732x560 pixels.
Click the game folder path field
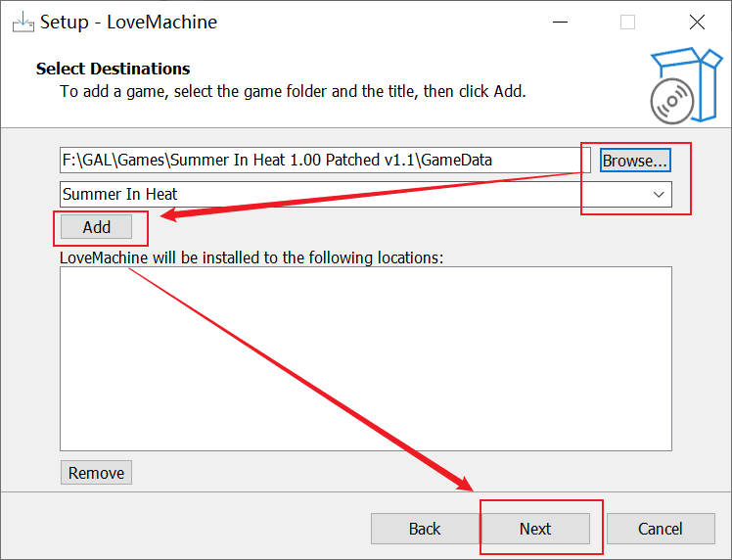(x=325, y=161)
